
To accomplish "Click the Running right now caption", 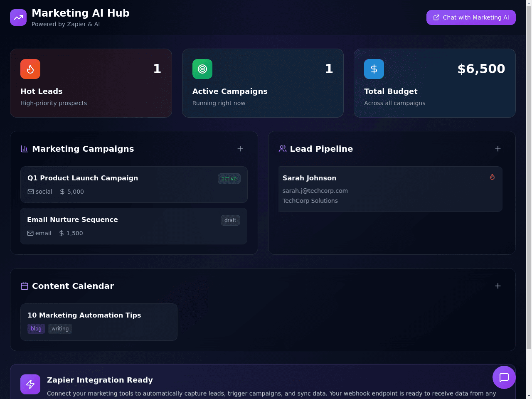I will pos(219,103).
